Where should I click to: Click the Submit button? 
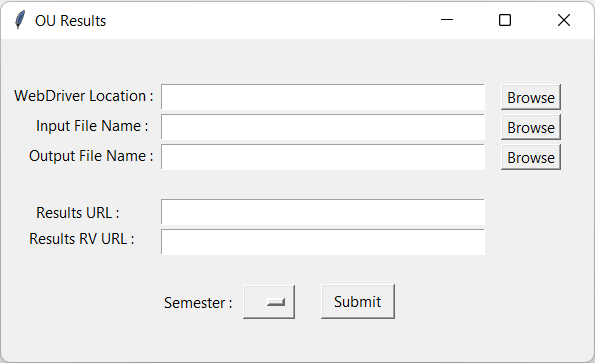coord(358,302)
